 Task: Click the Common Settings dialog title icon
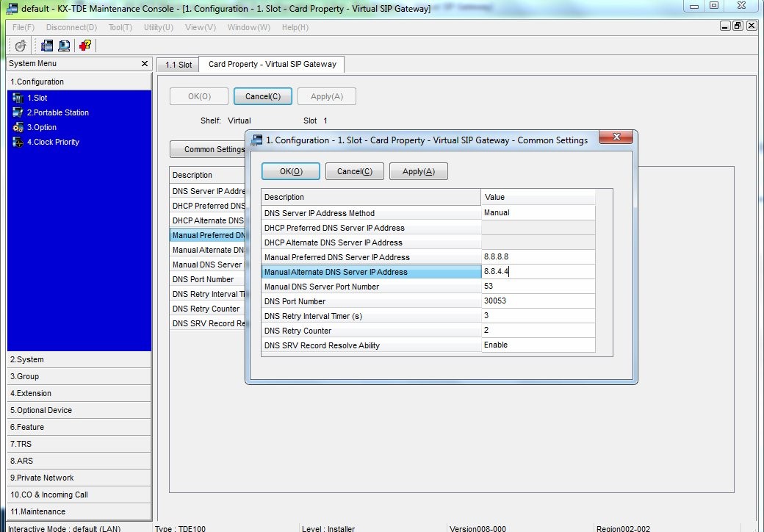click(256, 140)
